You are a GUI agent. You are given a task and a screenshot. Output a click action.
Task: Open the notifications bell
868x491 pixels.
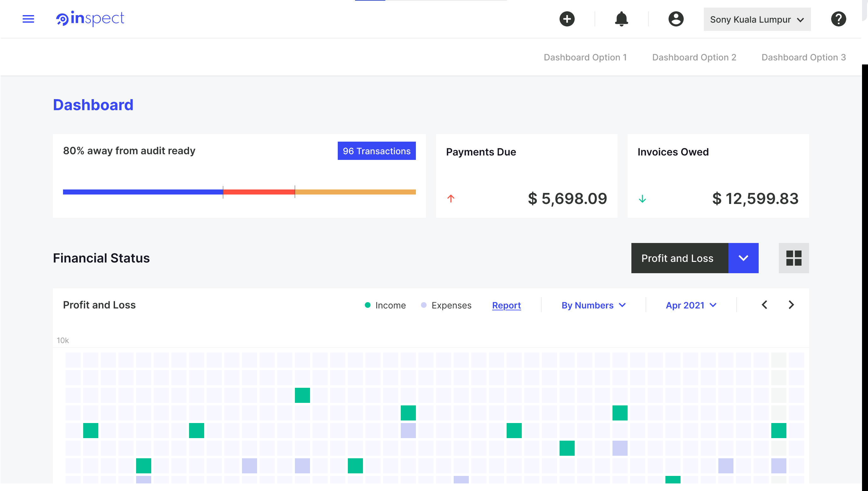(x=621, y=19)
